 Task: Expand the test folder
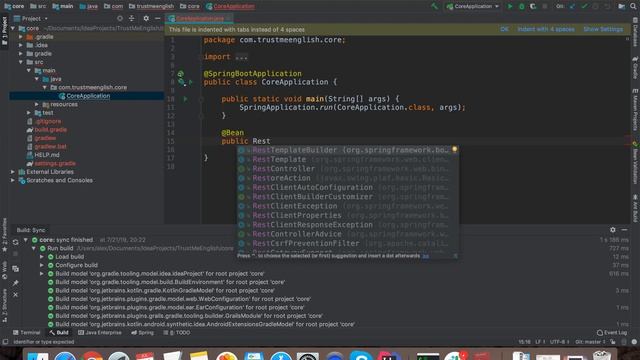(x=29, y=113)
